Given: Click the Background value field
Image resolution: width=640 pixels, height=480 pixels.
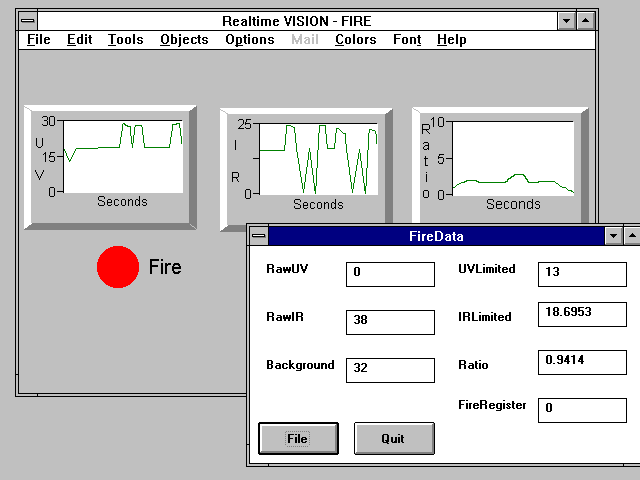Looking at the screenshot, I should (x=390, y=369).
